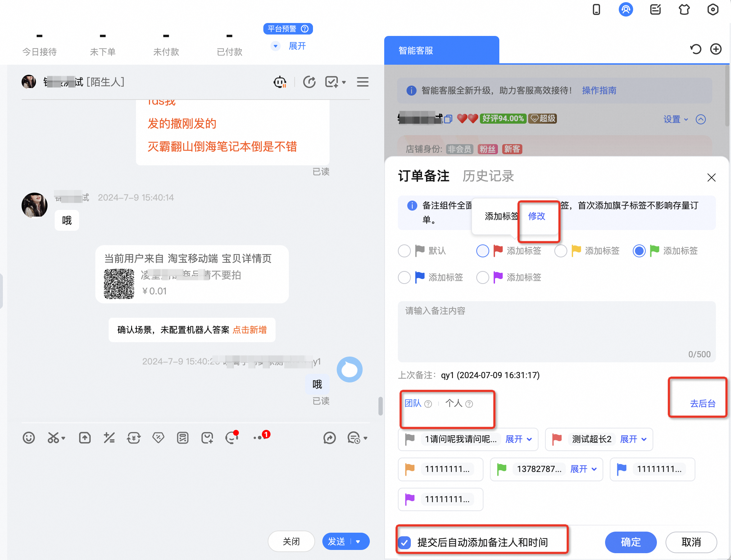Expand the 1请问呢我请问呢 note template
This screenshot has height=560, width=731.
(518, 439)
